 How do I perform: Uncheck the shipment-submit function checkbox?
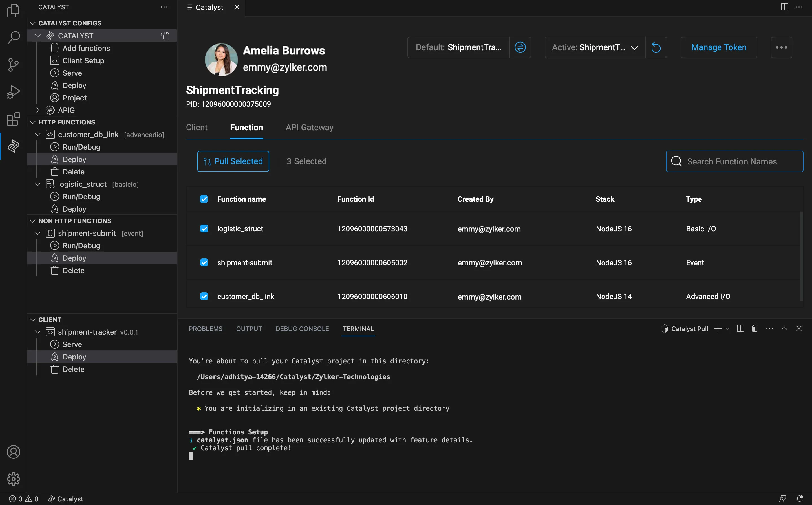(x=204, y=263)
